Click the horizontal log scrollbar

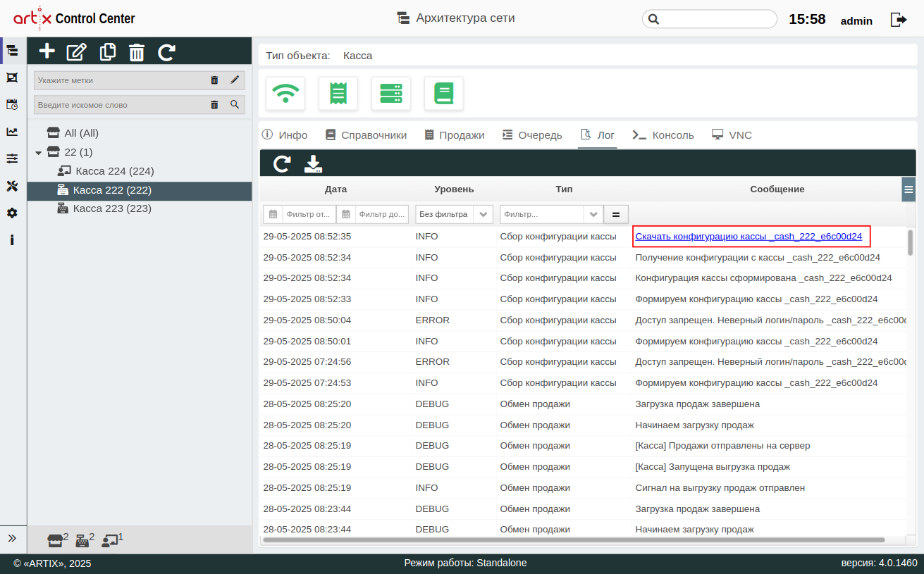[574, 539]
